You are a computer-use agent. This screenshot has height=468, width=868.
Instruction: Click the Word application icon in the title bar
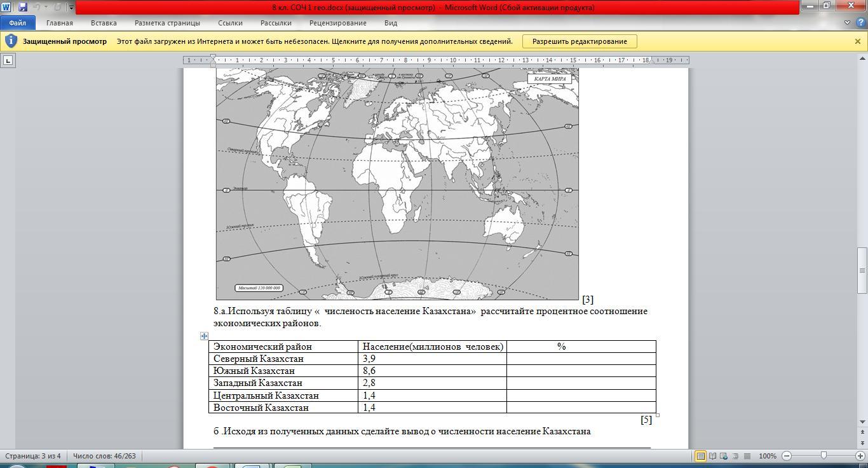point(7,8)
